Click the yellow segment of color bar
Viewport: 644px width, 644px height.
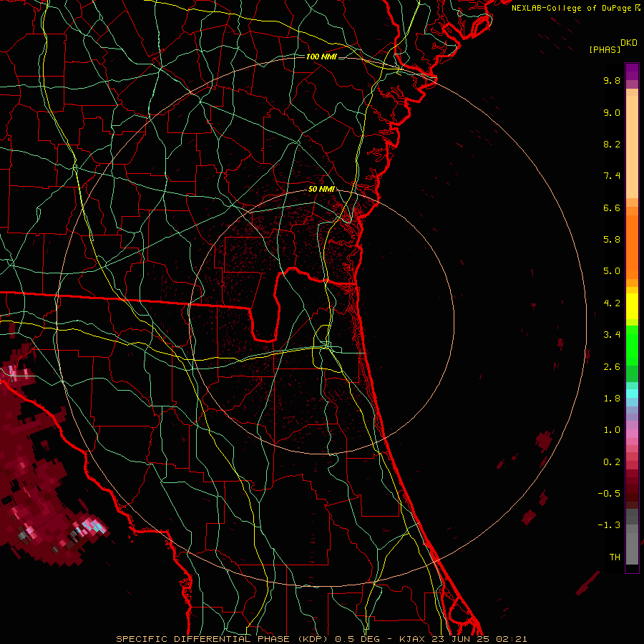pos(632,306)
